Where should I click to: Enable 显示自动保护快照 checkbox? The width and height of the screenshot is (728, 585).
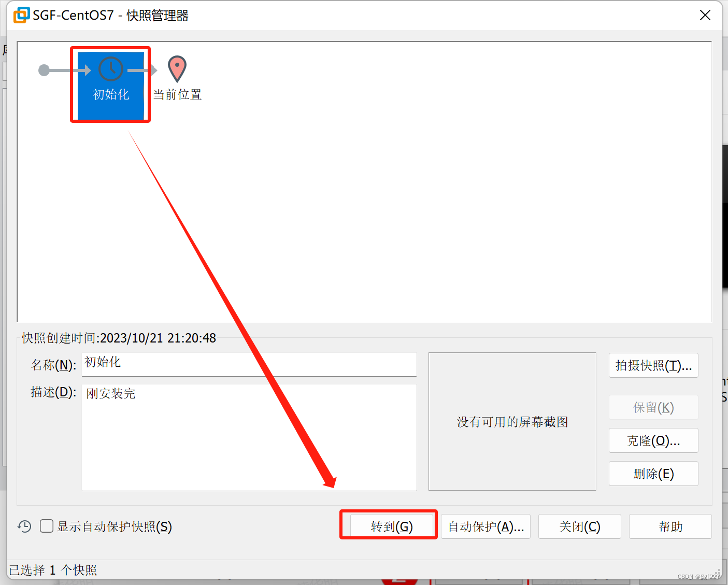[x=47, y=526]
